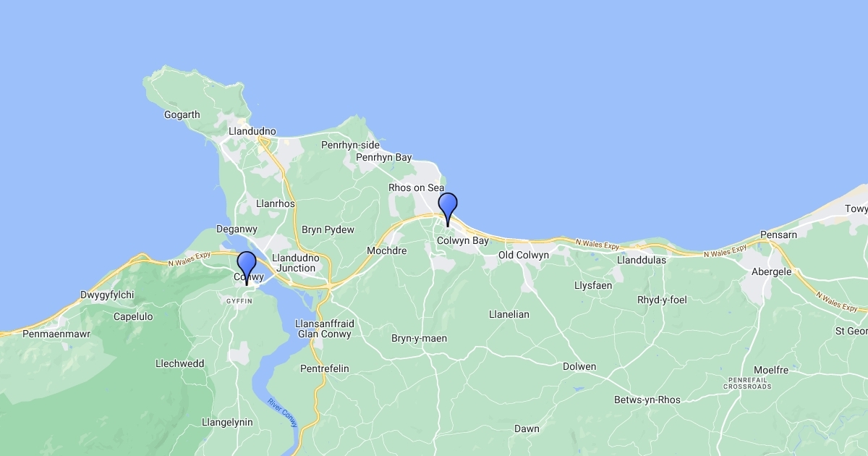Click the Llandudno Junction label
The width and height of the screenshot is (868, 456).
295,263
